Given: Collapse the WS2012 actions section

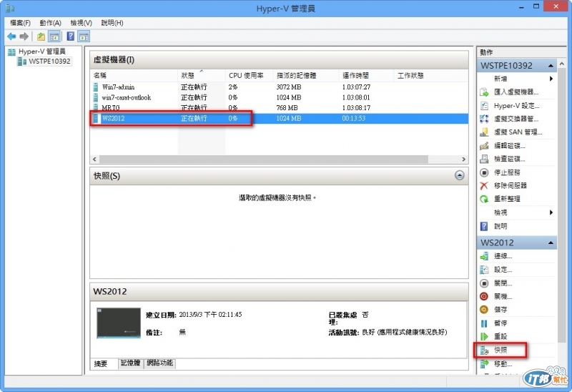Looking at the screenshot, I should [x=551, y=242].
